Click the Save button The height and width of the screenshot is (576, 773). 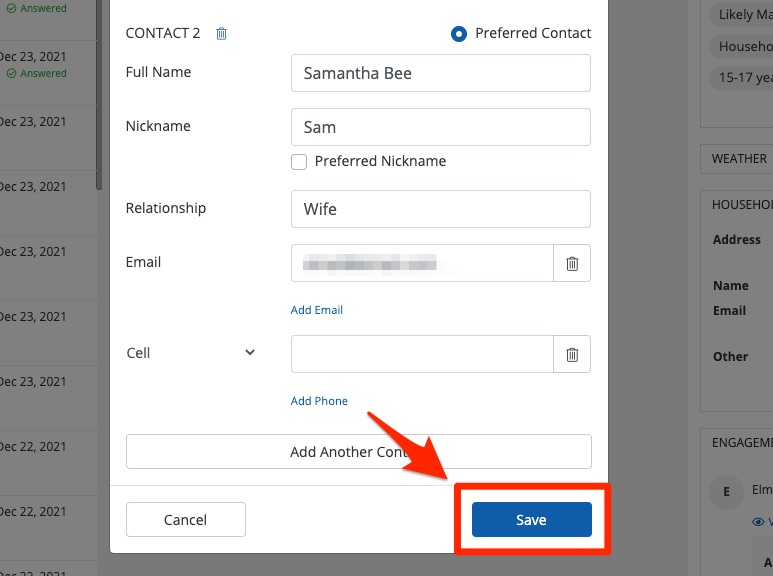[531, 520]
